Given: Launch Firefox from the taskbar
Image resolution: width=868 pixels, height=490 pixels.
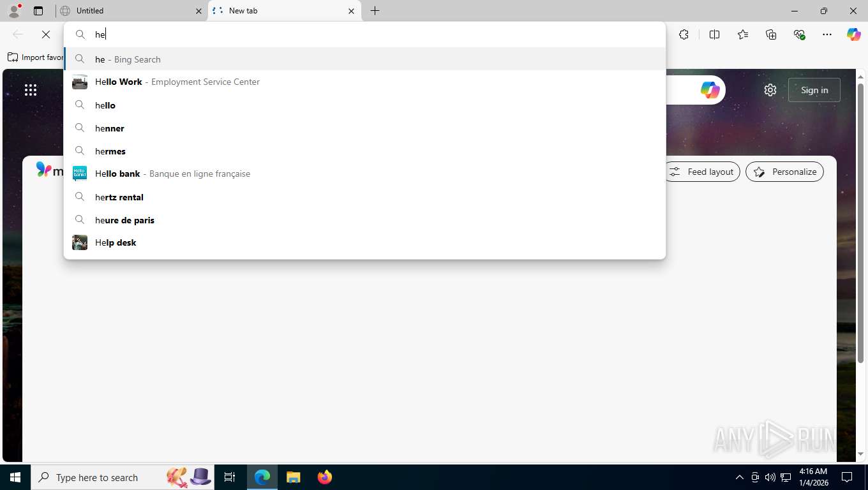Looking at the screenshot, I should (325, 477).
